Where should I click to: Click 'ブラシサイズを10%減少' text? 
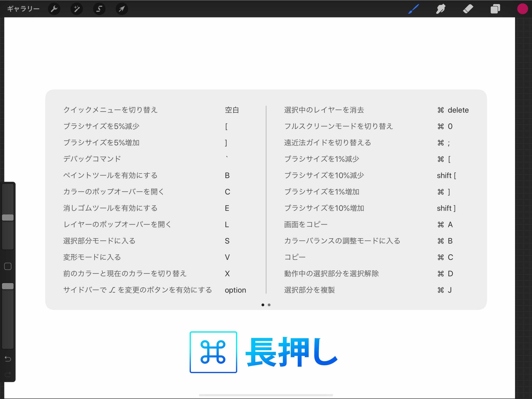[x=324, y=175]
